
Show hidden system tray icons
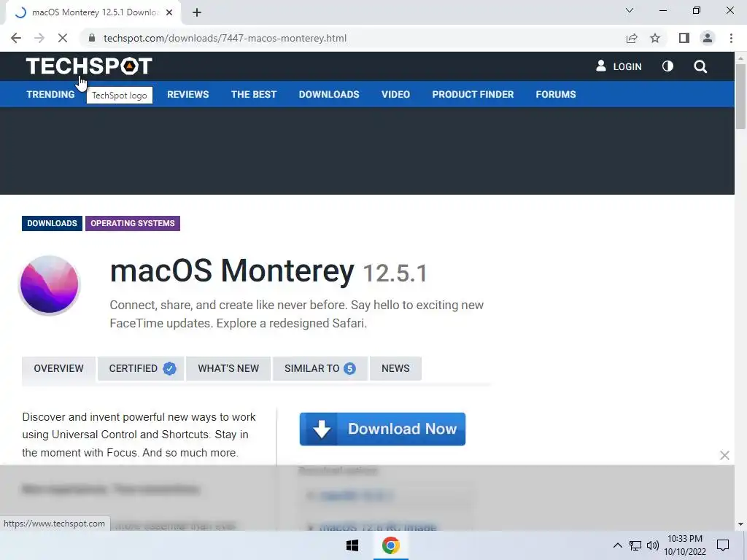pos(617,545)
